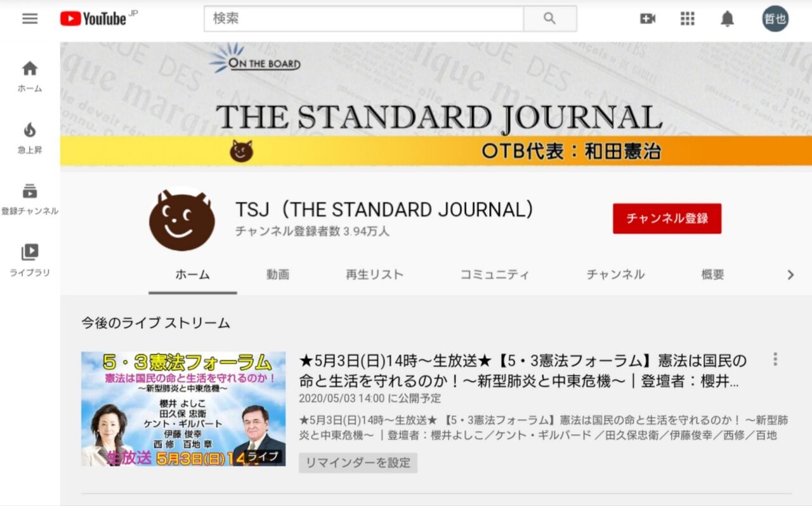The image size is (812, 506).
Task: Open the 5・3憲法フォーラム video thumbnail
Action: pos(183,409)
